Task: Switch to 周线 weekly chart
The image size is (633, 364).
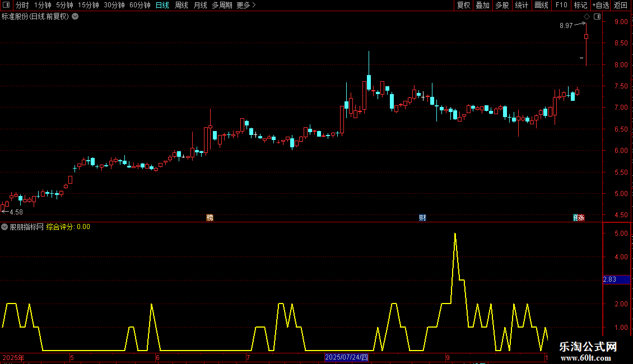Action: [x=181, y=5]
